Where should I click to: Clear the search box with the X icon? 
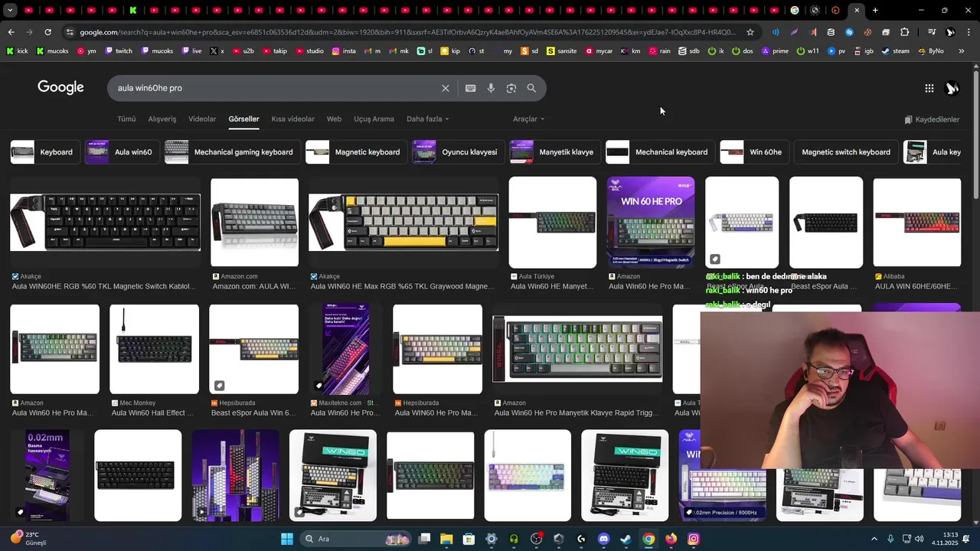[445, 88]
